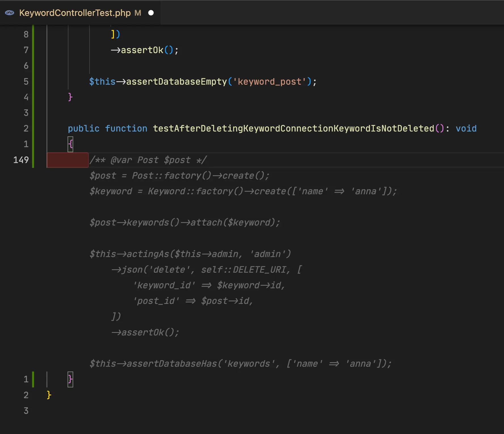Click the ghost suggestion line with Post::factory()
This screenshot has height=434, width=504.
click(179, 176)
